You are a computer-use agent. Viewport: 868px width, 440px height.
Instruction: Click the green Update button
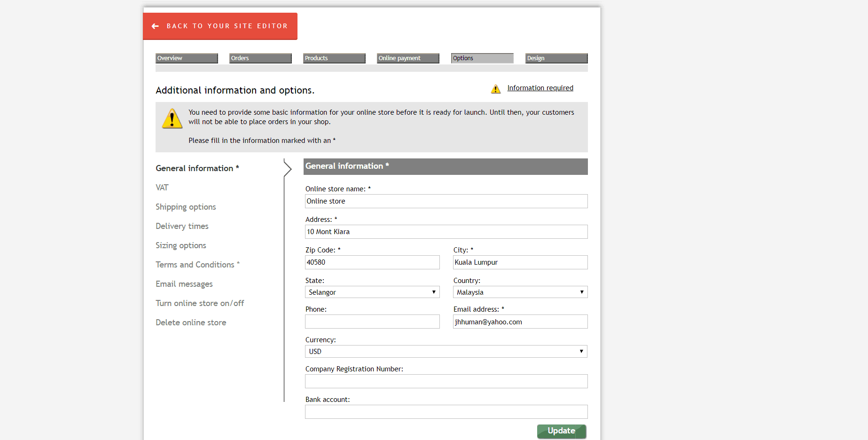coord(562,431)
